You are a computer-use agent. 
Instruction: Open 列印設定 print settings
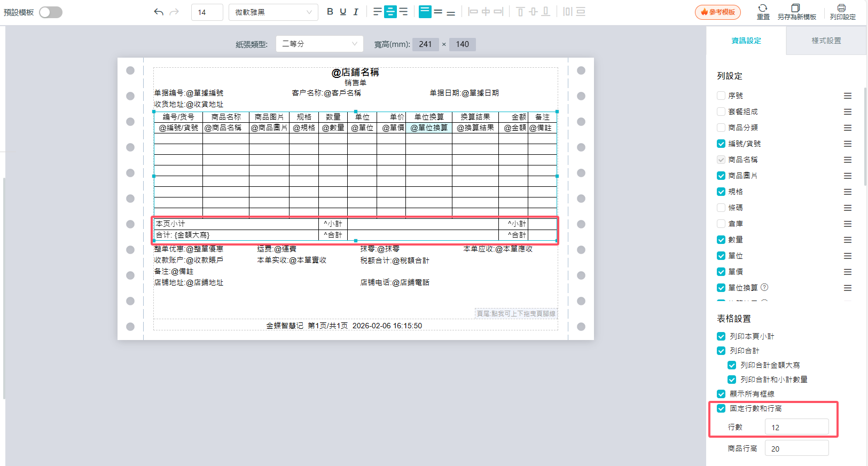[842, 12]
